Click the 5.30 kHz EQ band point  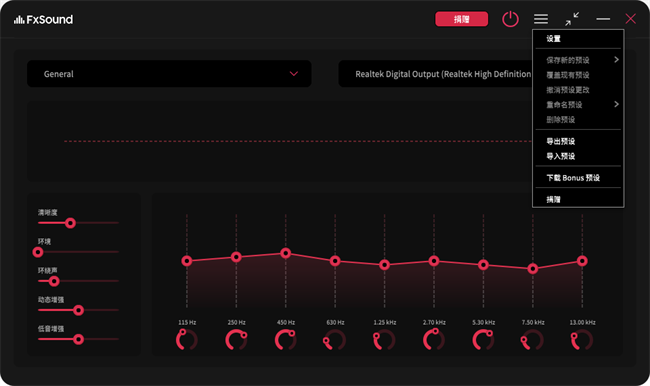[483, 265]
